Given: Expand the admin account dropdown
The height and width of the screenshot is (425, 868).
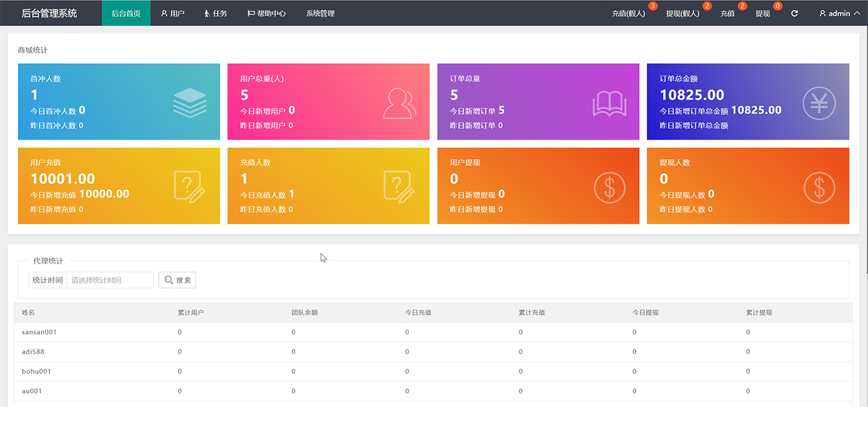Looking at the screenshot, I should click(x=839, y=13).
